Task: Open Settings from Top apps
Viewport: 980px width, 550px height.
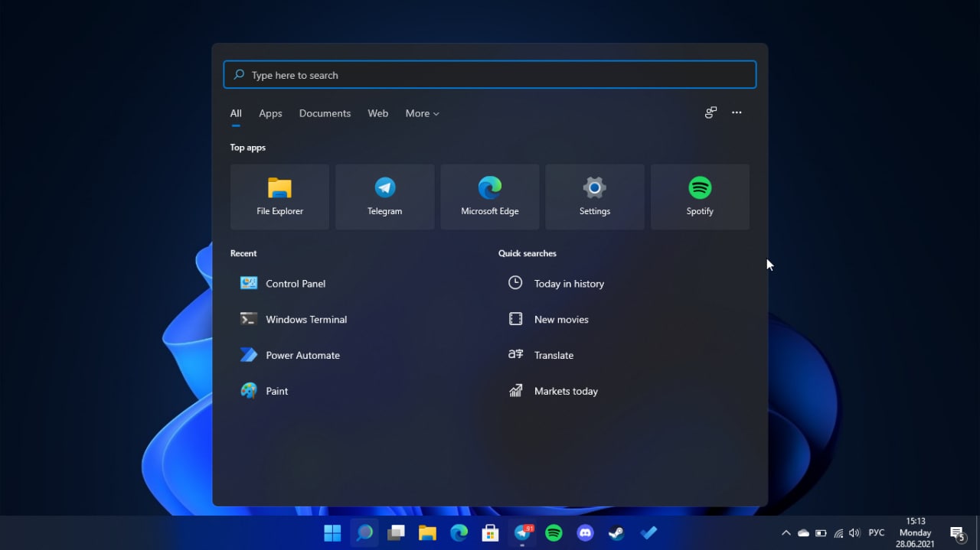Action: (595, 197)
